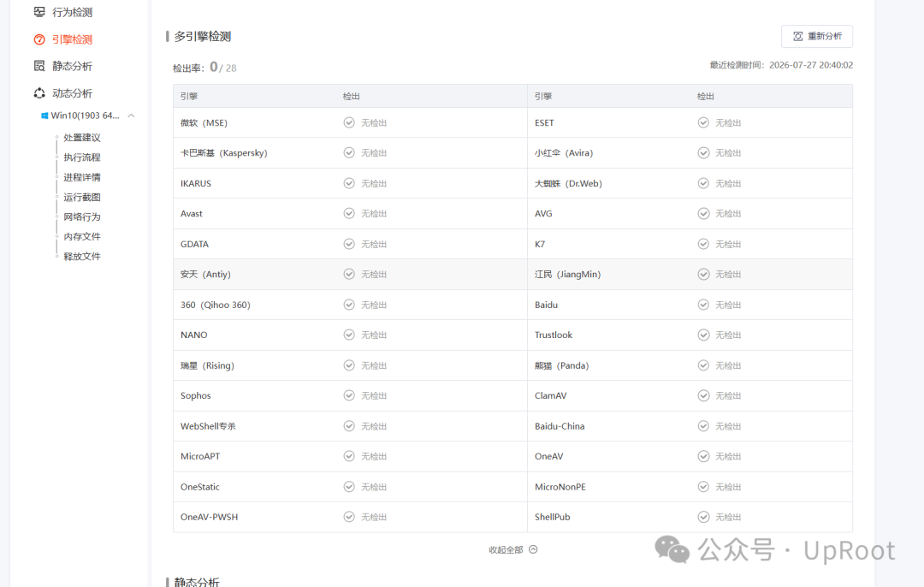Image resolution: width=924 pixels, height=587 pixels.
Task: Open 行为检测 in the sidebar
Action: [x=72, y=12]
